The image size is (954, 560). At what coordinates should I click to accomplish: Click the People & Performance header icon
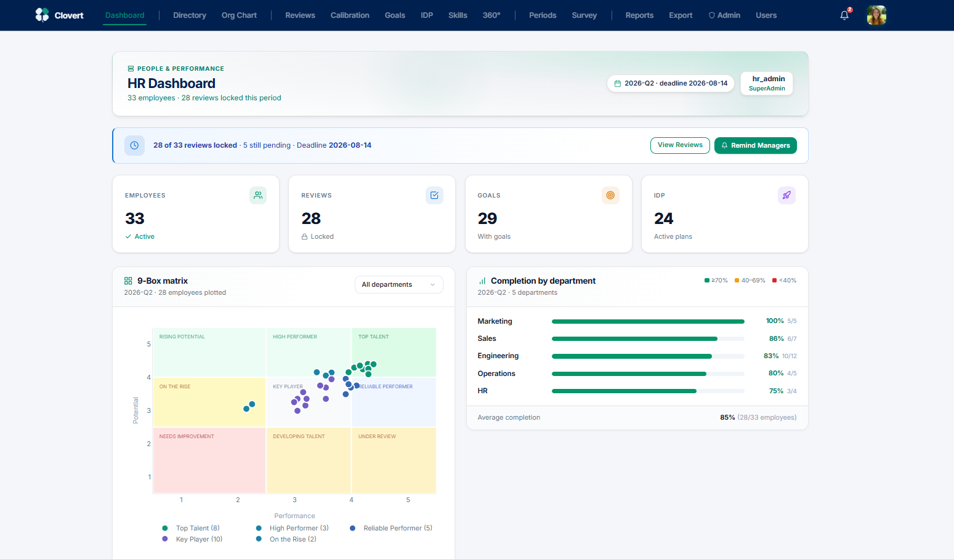point(131,69)
